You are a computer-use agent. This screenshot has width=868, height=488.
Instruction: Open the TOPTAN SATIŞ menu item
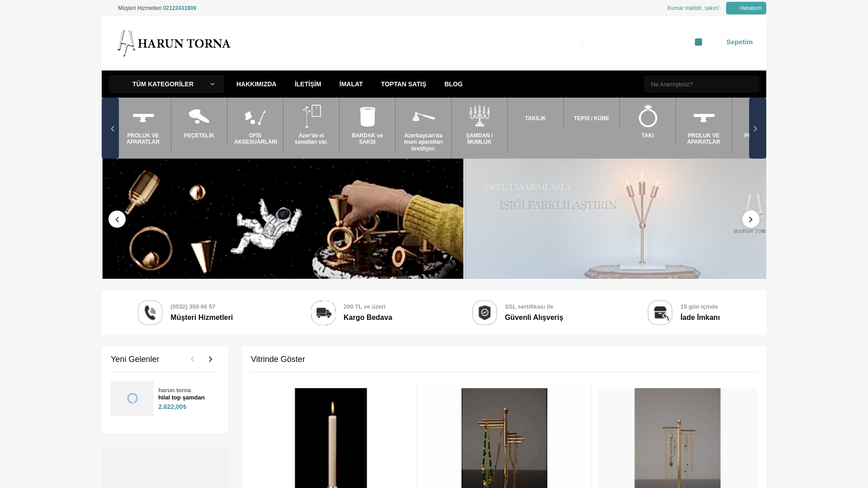point(403,84)
